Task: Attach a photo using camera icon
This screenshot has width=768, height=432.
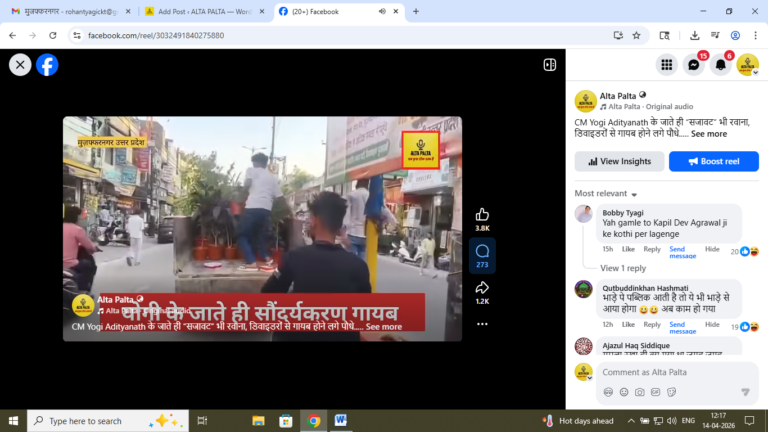Action: pyautogui.click(x=639, y=392)
